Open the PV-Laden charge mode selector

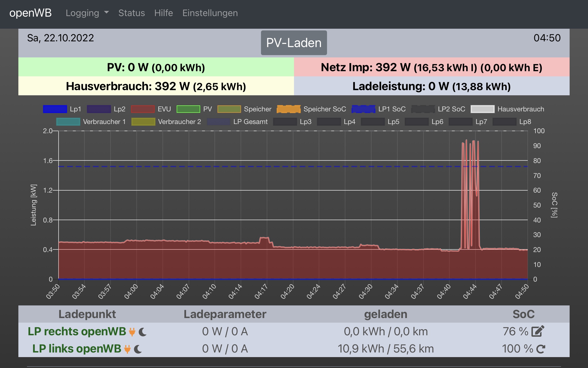pos(294,43)
